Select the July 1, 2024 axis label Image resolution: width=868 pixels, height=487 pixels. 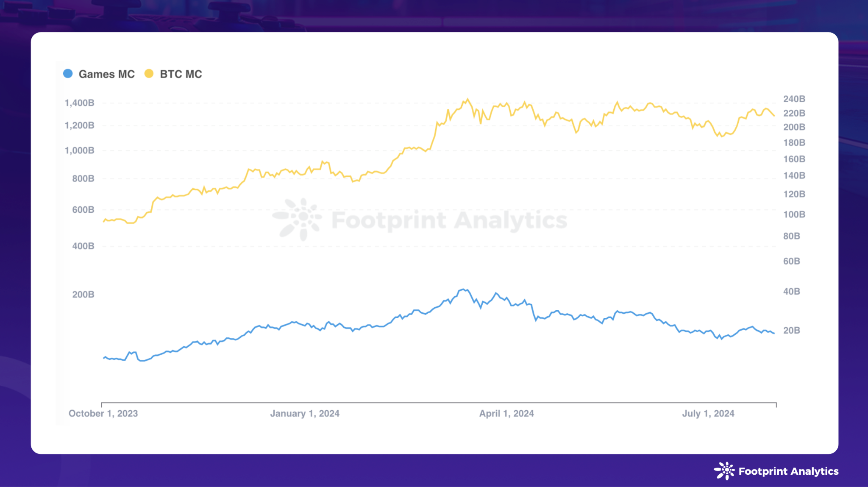708,413
